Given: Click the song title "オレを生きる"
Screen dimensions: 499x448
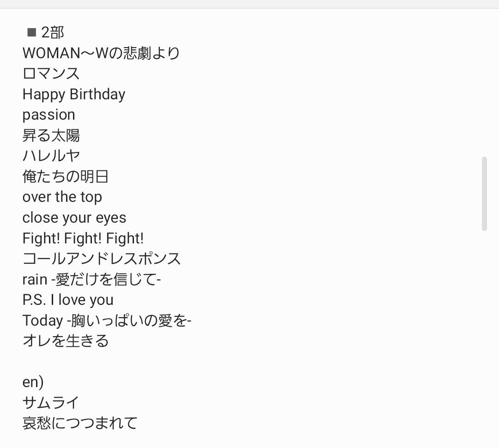Looking at the screenshot, I should point(65,341).
